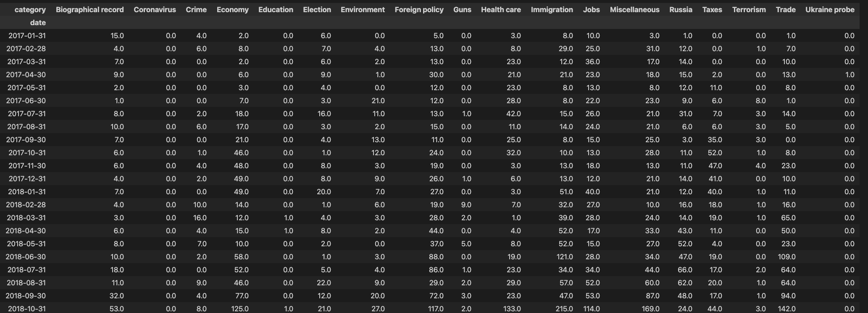Click the date index label
Viewport: 868px width, 313px height.
tap(38, 23)
